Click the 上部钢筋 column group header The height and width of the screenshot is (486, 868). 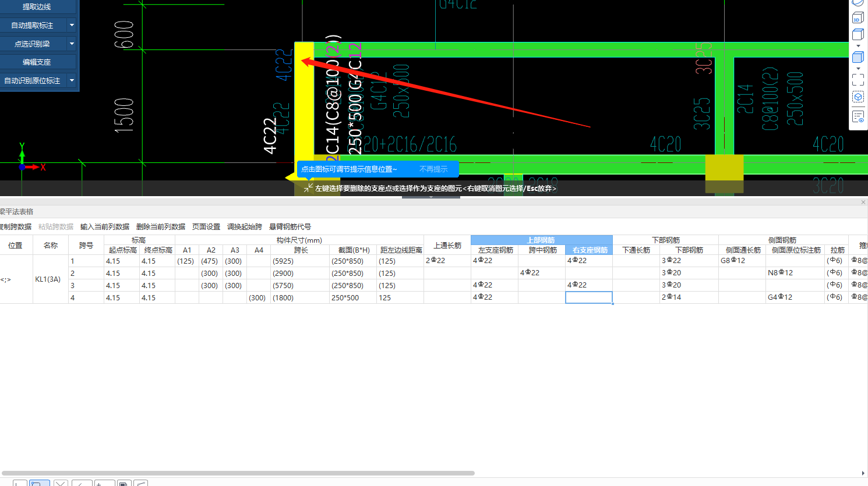[541, 240]
